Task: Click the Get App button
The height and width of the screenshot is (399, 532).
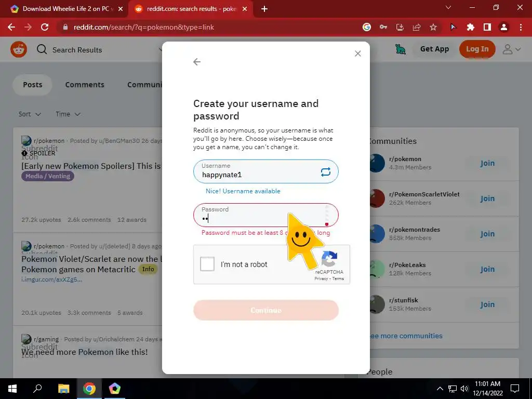Action: [435, 49]
